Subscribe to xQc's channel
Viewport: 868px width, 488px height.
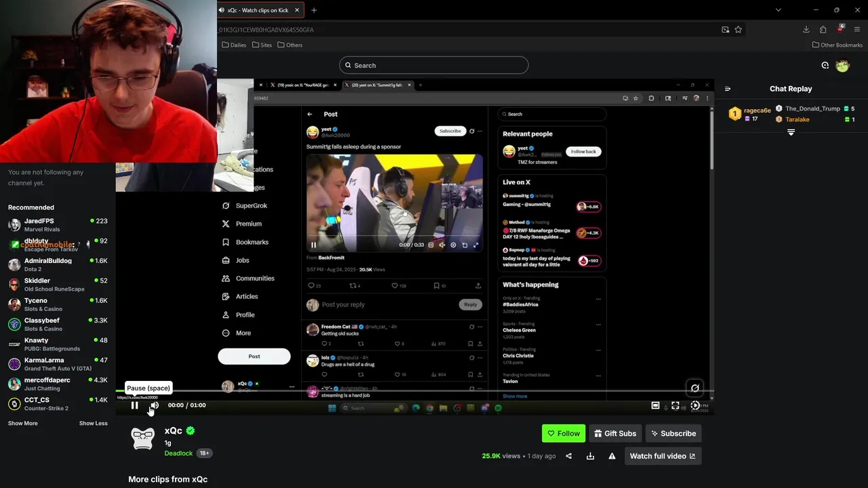click(673, 434)
